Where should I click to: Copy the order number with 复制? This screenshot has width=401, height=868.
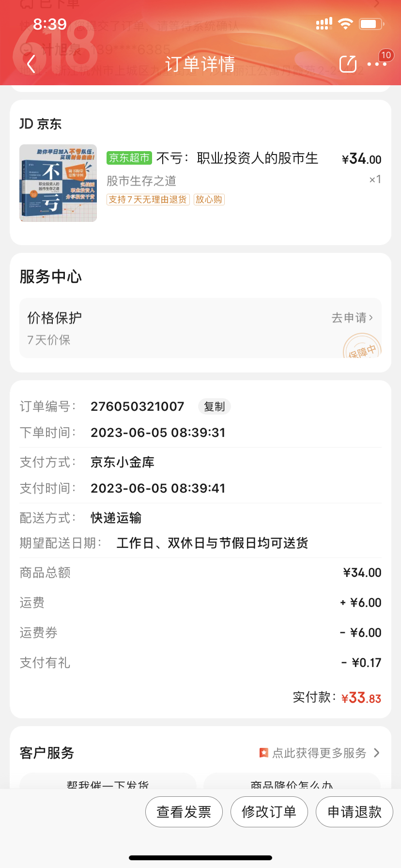(215, 406)
